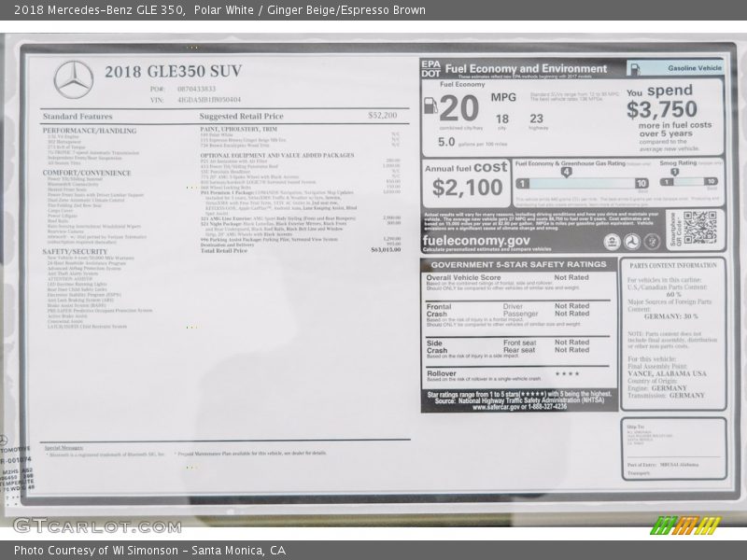
Task: Click the Mercedes-Benz star logo
Action: [74, 79]
